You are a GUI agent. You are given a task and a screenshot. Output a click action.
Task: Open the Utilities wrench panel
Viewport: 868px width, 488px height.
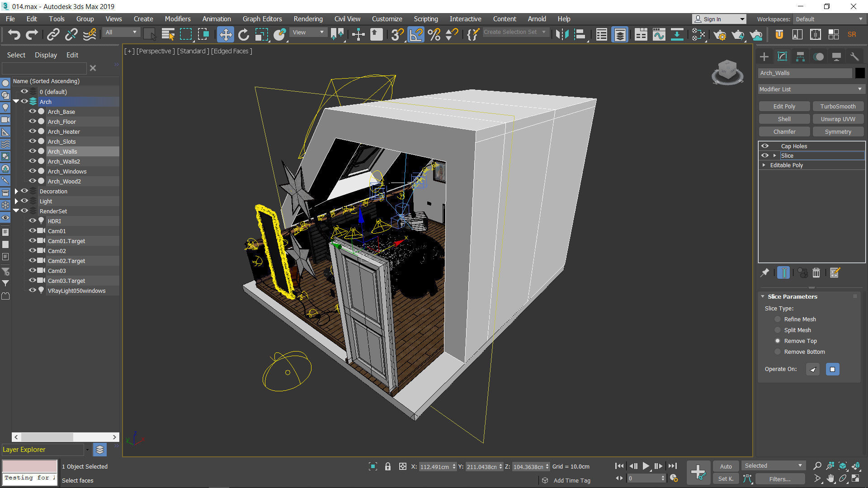[854, 56]
